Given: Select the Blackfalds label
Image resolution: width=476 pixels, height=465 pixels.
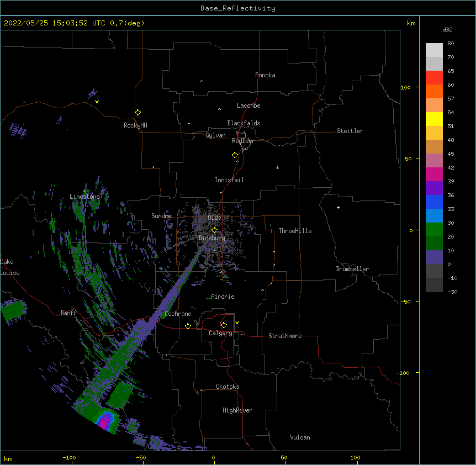Looking at the screenshot, I should pos(244,123).
